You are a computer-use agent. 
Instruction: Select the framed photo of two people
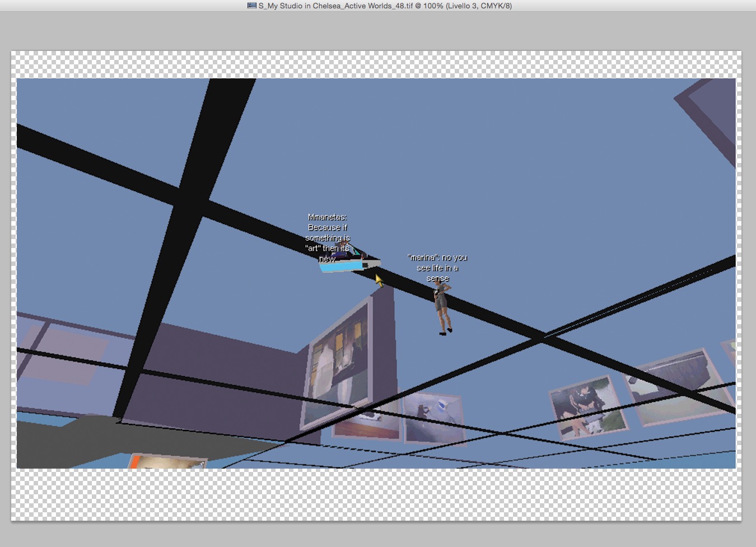(x=587, y=407)
